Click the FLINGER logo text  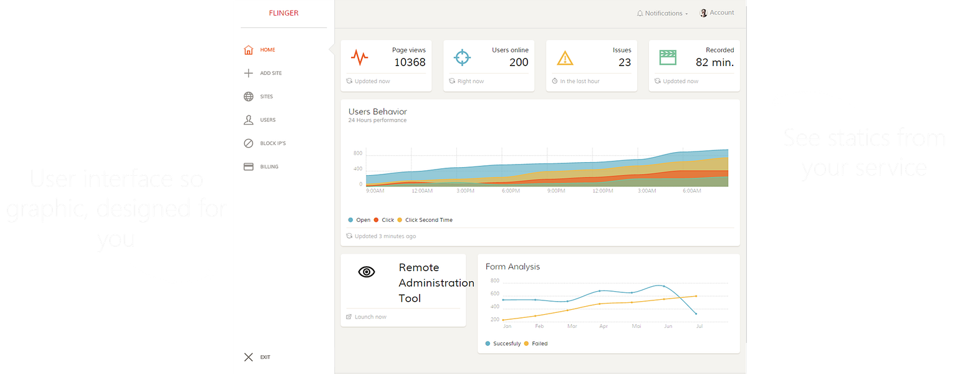pos(284,13)
